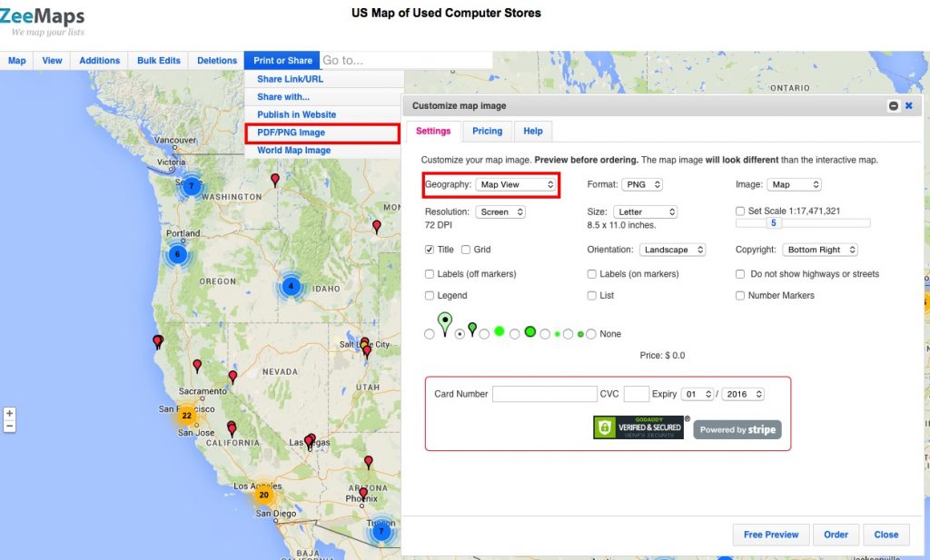Enable Number Markers
930x560 pixels.
741,295
